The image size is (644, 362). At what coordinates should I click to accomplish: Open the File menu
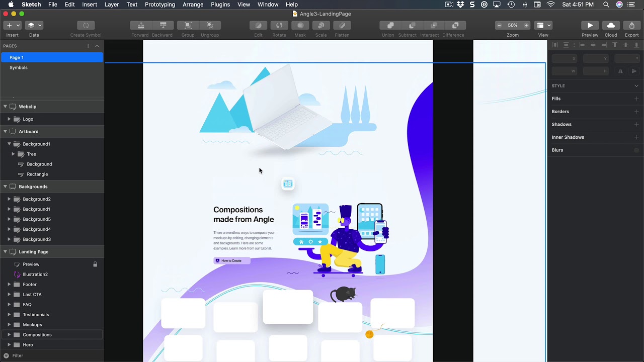coord(53,5)
